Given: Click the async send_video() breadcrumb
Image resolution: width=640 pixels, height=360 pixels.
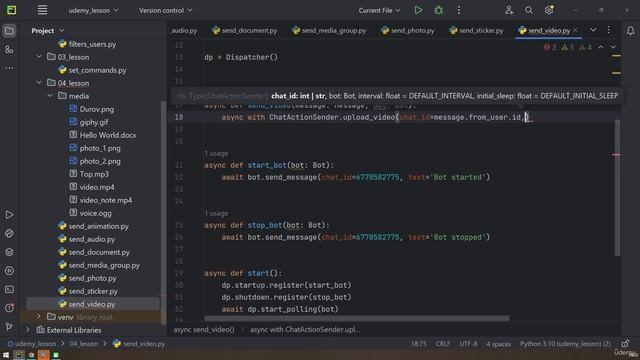Looking at the screenshot, I should [x=204, y=329].
